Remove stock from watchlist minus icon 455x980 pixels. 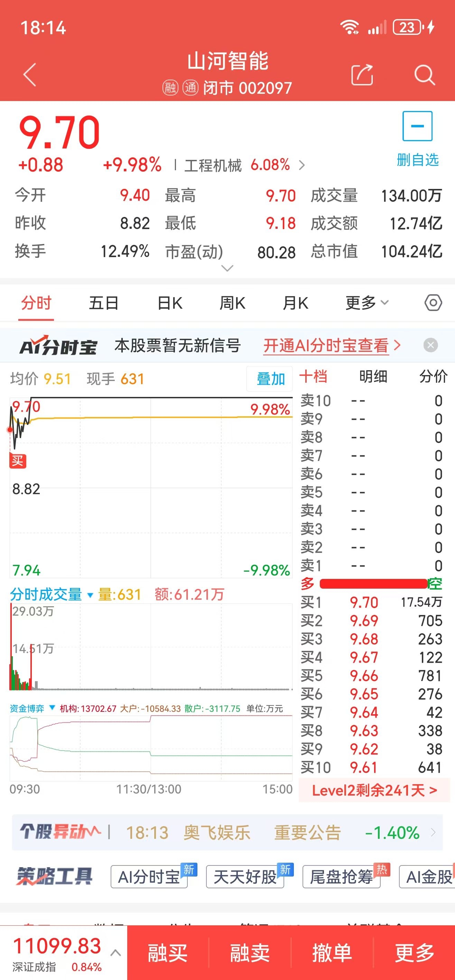click(x=417, y=126)
